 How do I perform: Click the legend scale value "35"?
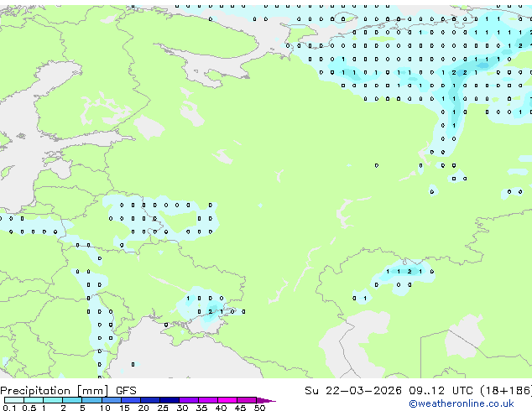coord(201,408)
